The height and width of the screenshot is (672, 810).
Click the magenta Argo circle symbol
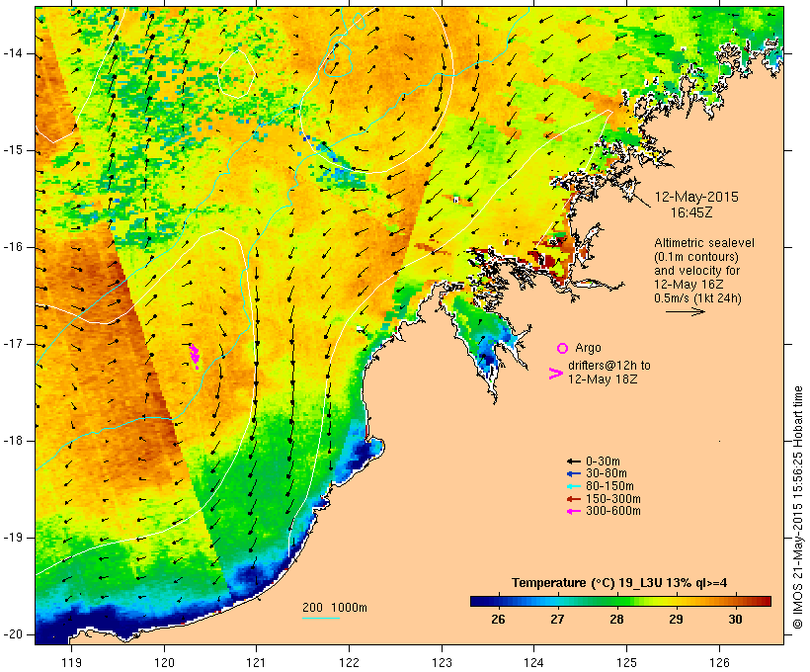[563, 349]
